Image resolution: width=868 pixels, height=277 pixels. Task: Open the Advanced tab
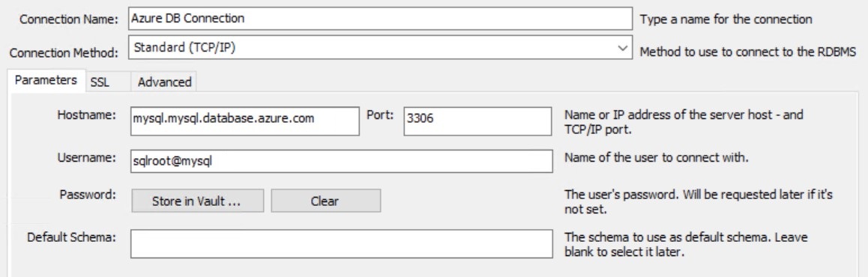pyautogui.click(x=164, y=82)
